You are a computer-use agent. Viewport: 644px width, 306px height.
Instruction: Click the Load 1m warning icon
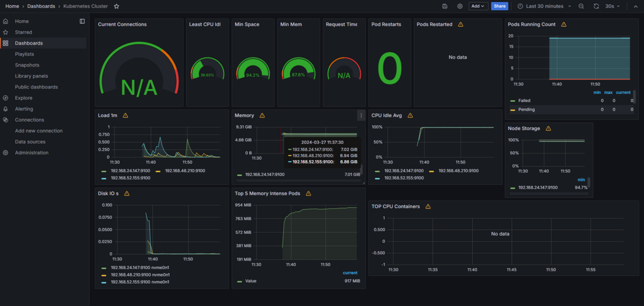(x=126, y=116)
